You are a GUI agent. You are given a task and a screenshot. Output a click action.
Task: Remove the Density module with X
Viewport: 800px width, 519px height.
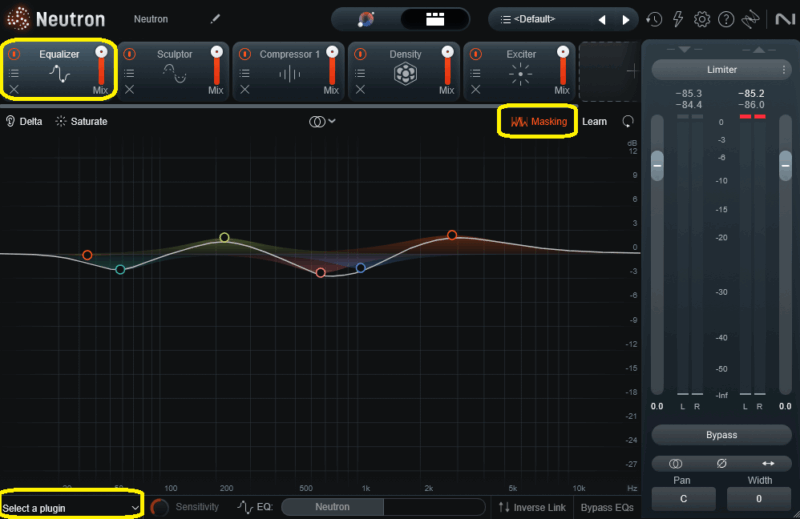pyautogui.click(x=360, y=90)
